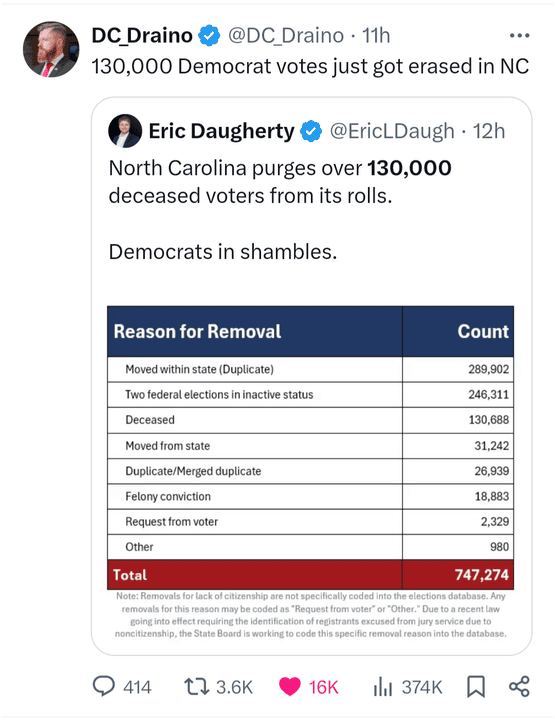Click the 12h quoted post timestamp
The height and width of the screenshot is (720, 555).
(x=489, y=131)
